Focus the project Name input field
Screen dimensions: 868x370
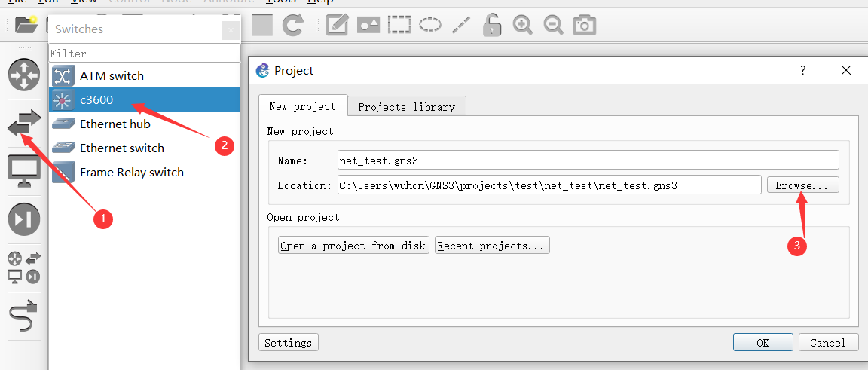588,160
